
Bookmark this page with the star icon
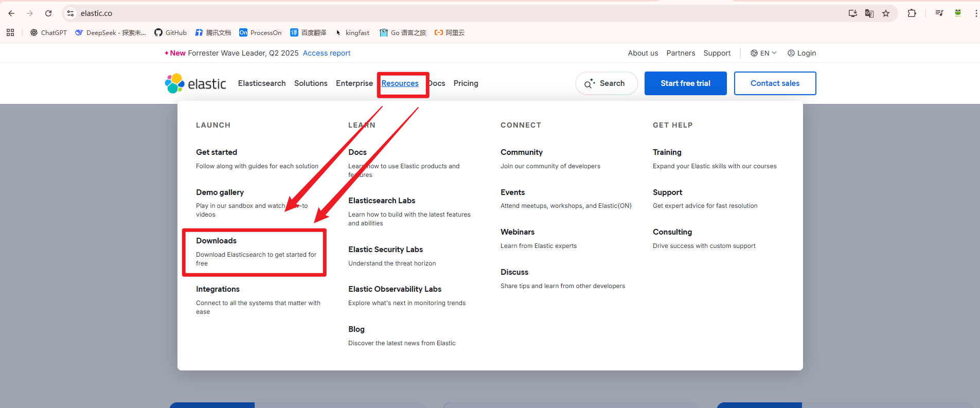(x=886, y=13)
